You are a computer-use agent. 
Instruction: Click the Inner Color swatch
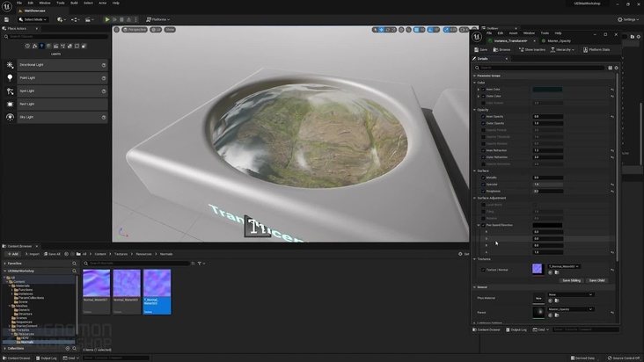click(547, 89)
